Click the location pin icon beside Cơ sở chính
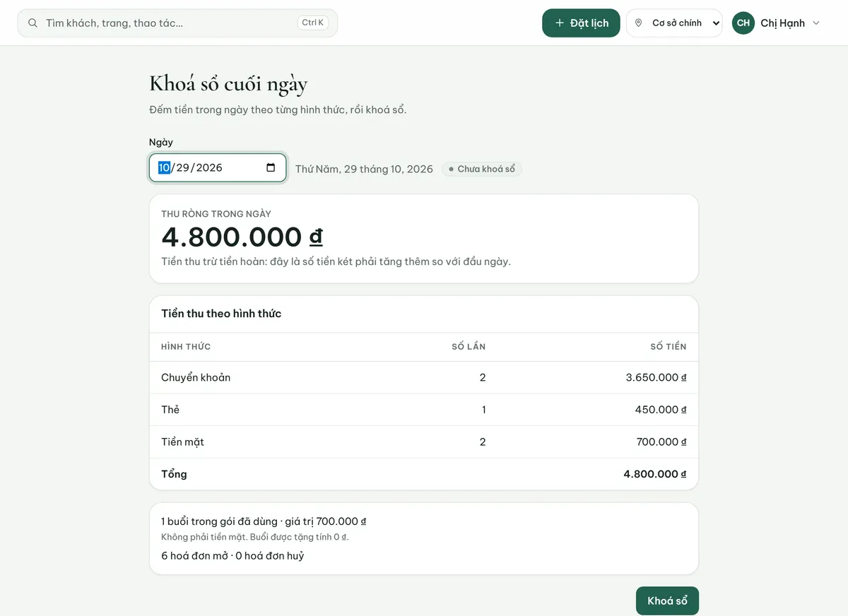848x616 pixels. [x=639, y=23]
